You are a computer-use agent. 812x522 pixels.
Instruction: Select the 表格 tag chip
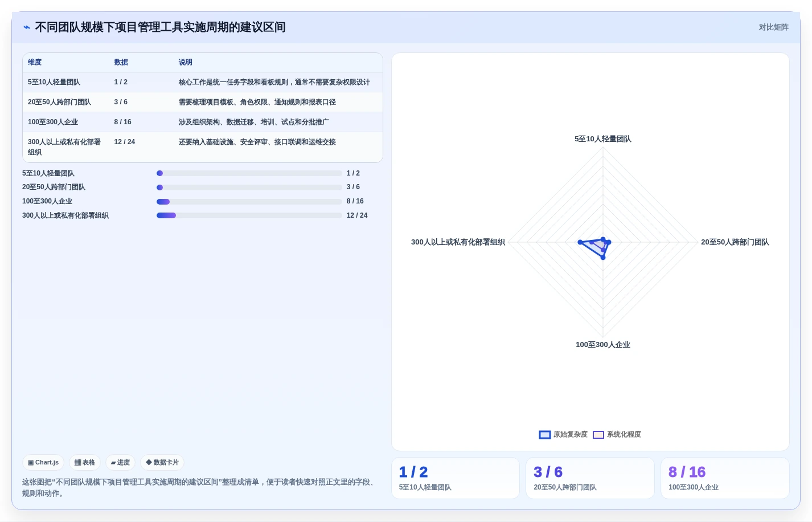pyautogui.click(x=85, y=463)
